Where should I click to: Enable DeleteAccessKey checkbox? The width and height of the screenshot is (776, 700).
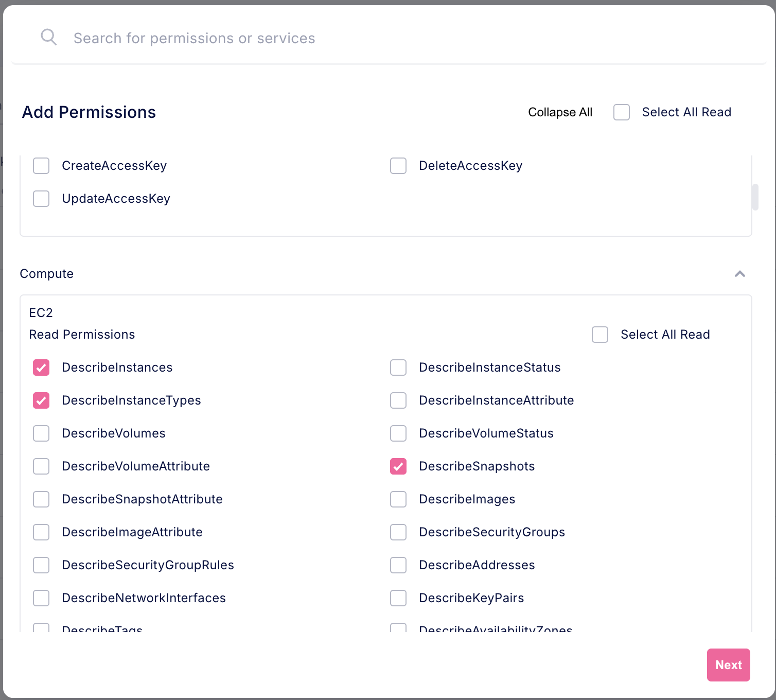(x=398, y=166)
